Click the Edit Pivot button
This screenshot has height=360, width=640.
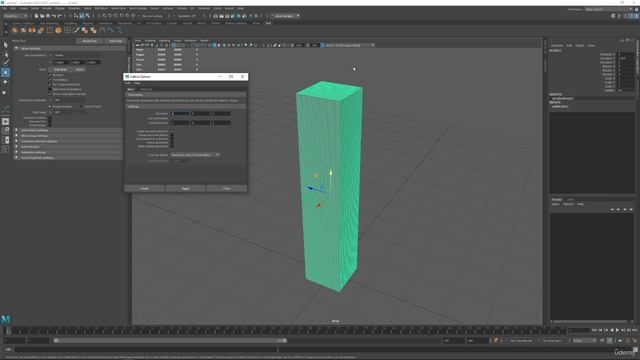tap(60, 70)
